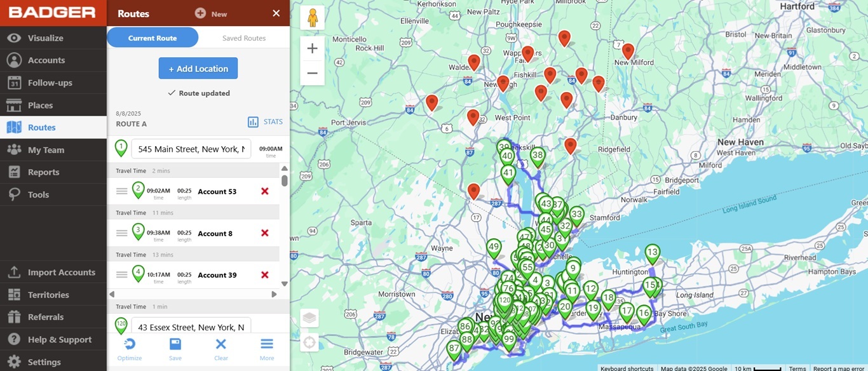Click the stop 2 pin in route list

[x=139, y=190]
